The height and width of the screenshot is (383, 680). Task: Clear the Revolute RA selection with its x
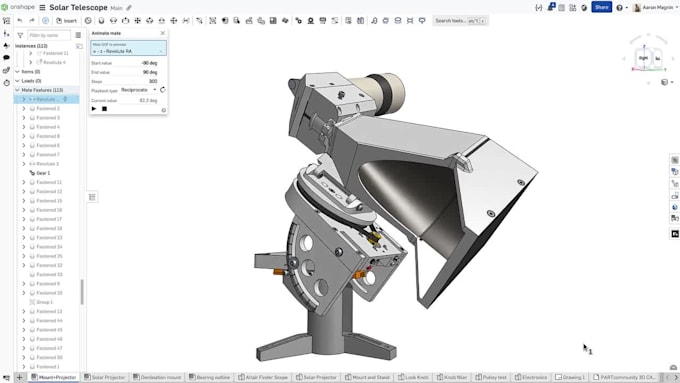point(160,51)
